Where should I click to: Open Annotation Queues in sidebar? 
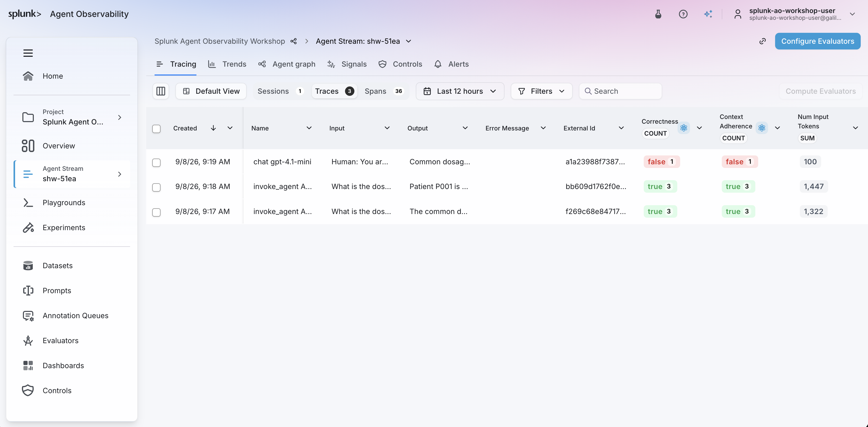coord(72,315)
